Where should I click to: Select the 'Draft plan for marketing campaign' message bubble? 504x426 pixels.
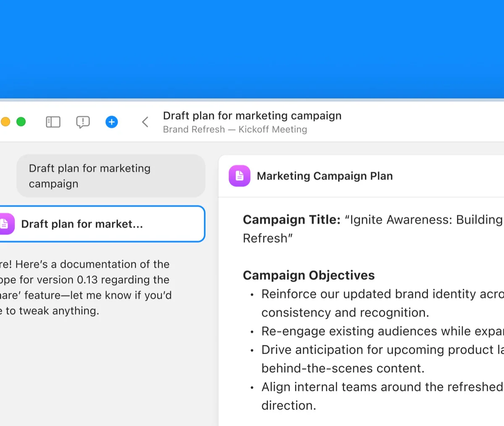(111, 176)
